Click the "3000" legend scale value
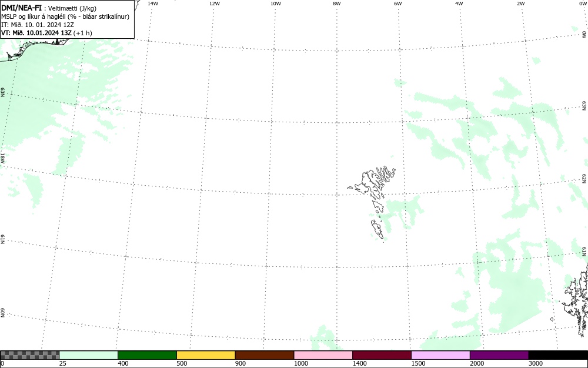This screenshot has height=368, width=588. click(x=536, y=363)
